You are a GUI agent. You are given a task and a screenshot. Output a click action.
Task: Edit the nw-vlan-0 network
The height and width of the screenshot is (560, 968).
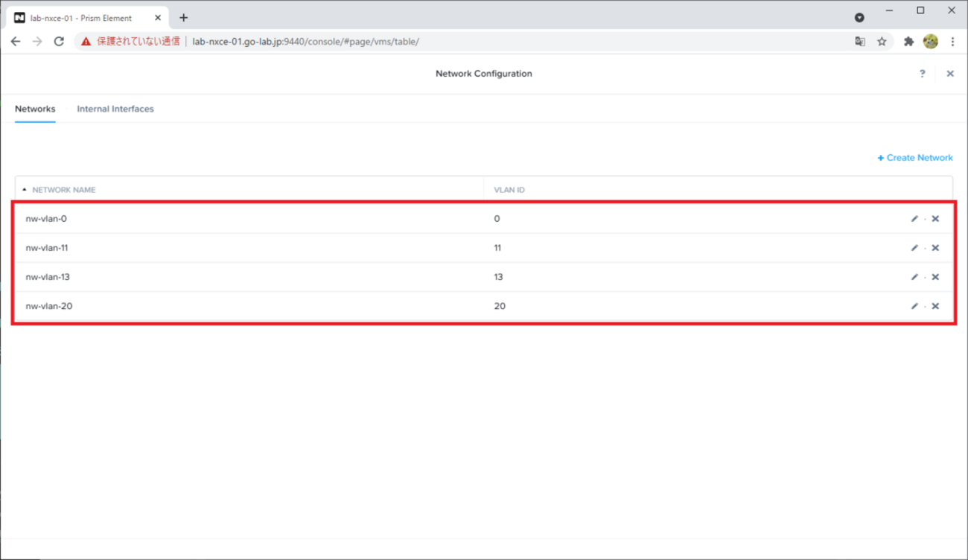point(914,218)
